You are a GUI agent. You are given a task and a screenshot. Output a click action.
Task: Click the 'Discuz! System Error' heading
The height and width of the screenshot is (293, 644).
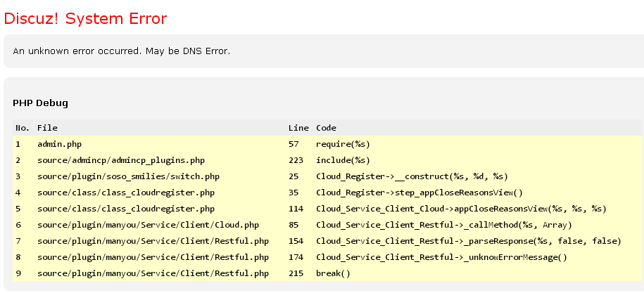click(85, 19)
